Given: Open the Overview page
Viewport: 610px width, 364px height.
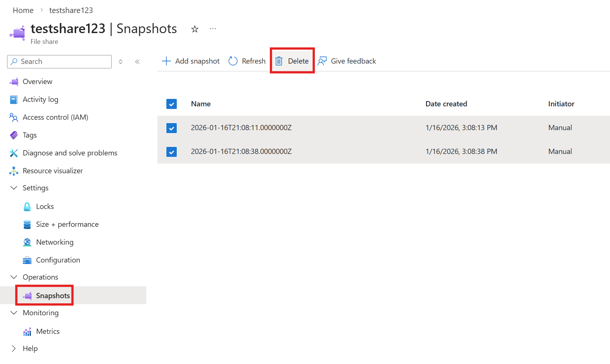Looking at the screenshot, I should click(37, 81).
